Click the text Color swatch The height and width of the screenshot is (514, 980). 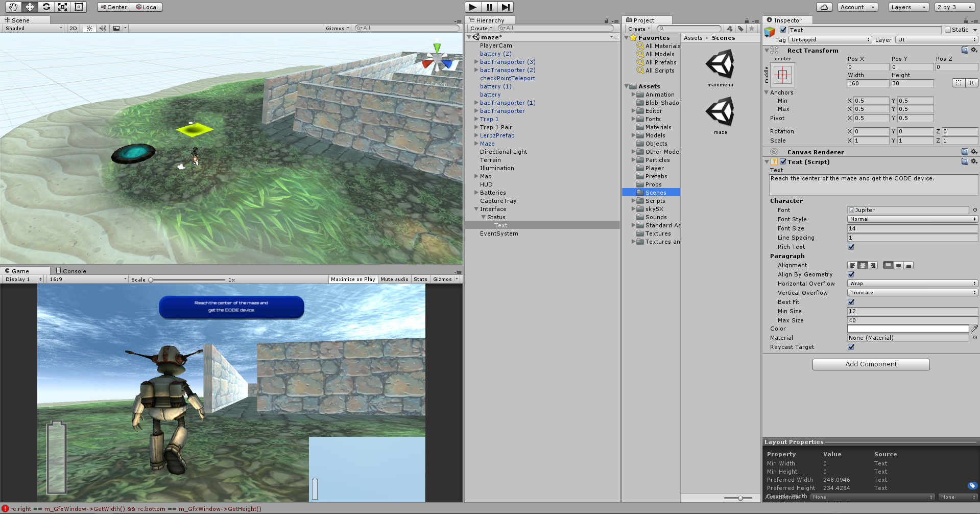[x=907, y=329]
